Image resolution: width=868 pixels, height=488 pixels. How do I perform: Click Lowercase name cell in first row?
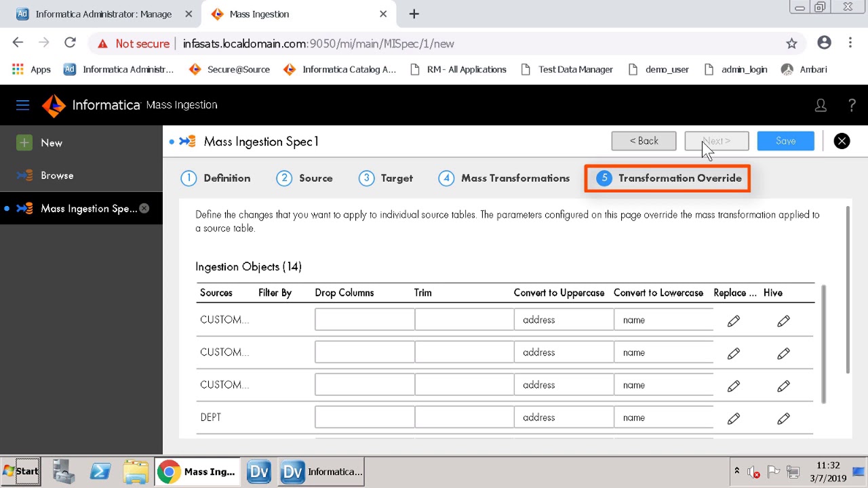pyautogui.click(x=663, y=320)
